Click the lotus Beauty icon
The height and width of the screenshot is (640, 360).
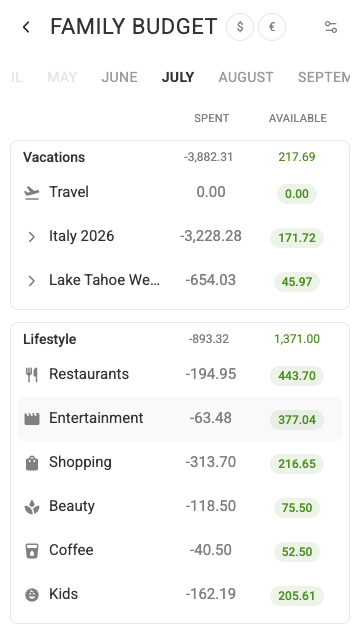point(32,507)
